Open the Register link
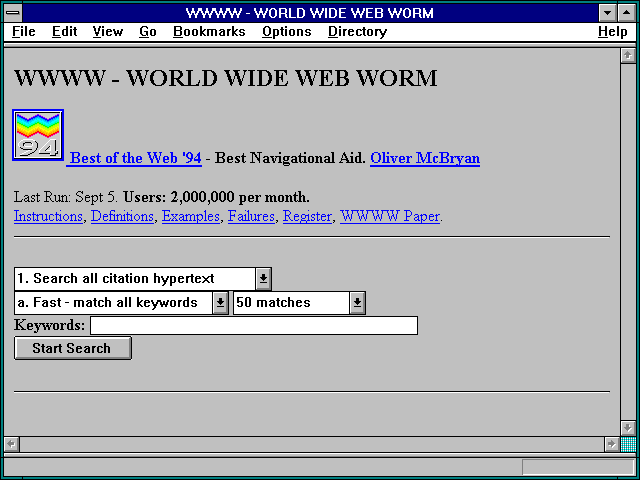 (x=307, y=216)
